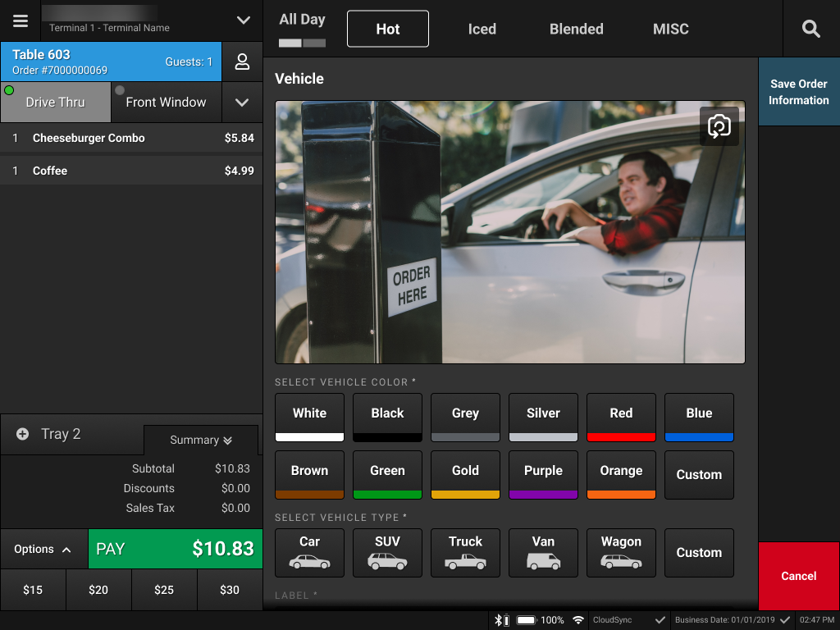Tap the $25 quick payment amount

coord(164,589)
